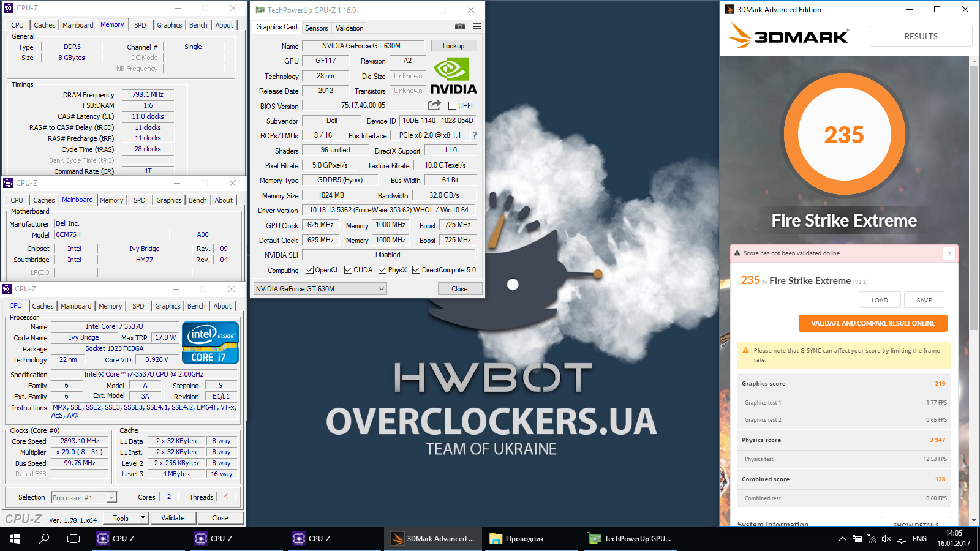Click the Combined score value 128
Screen dimensions: 980x551
point(940,479)
